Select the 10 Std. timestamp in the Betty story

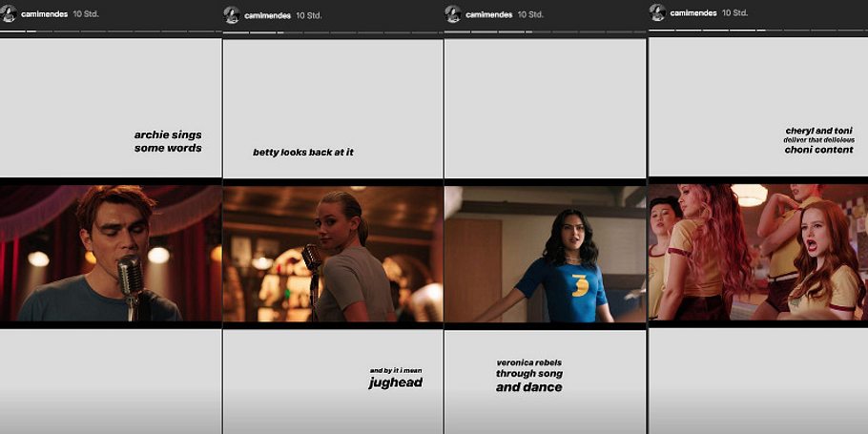pyautogui.click(x=309, y=15)
